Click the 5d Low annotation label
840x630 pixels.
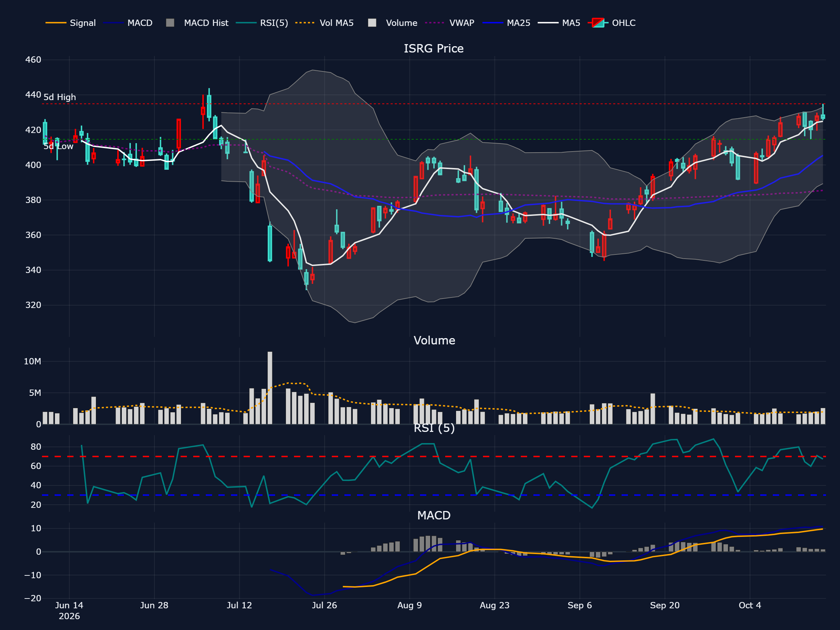[58, 146]
